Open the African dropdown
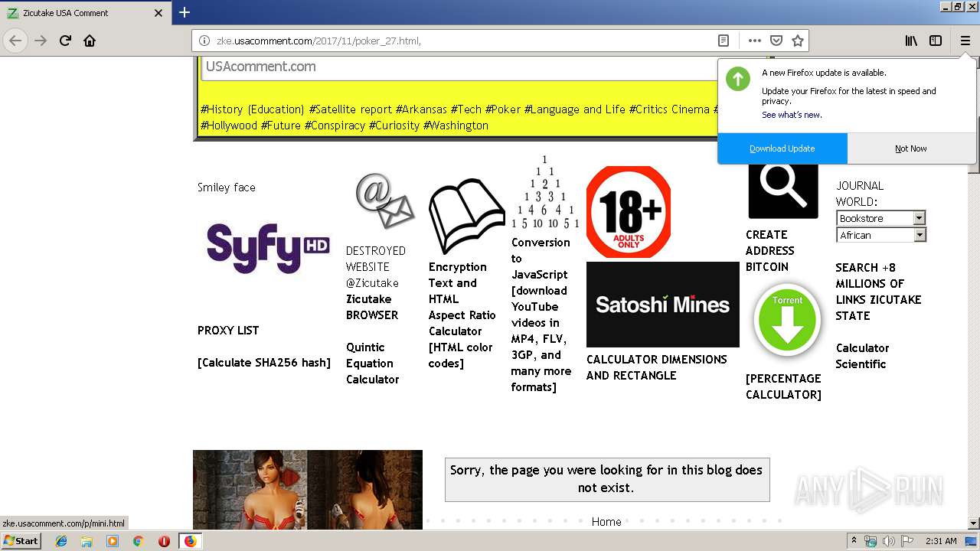The image size is (980, 551). (x=880, y=235)
